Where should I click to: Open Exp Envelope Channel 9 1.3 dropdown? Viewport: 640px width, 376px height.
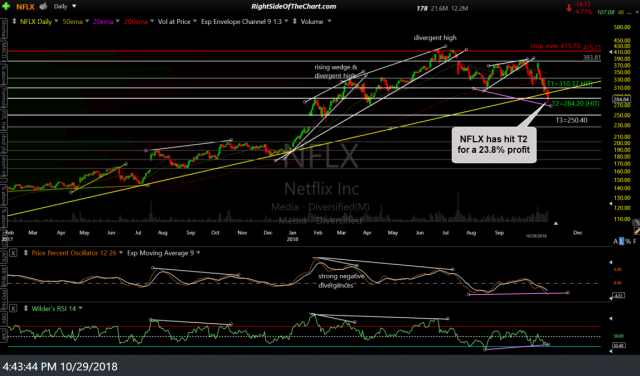coord(286,21)
